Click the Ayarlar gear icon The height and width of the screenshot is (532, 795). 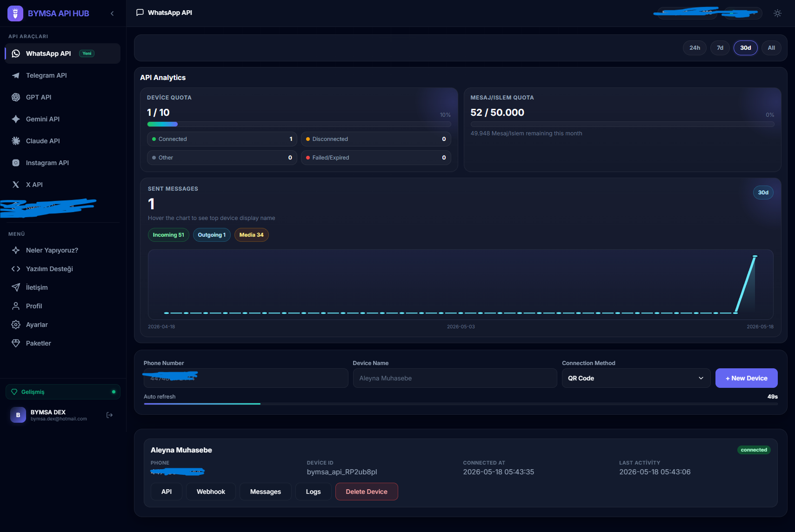(16, 325)
